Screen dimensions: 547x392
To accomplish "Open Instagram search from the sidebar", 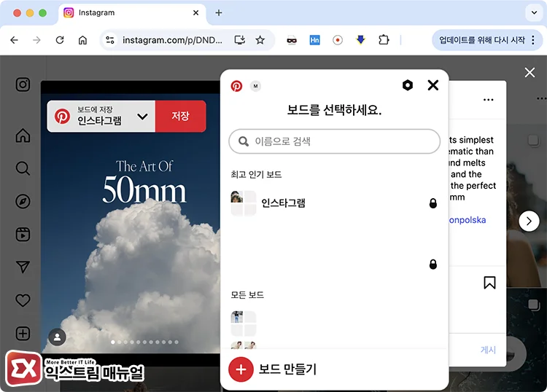I will click(23, 169).
